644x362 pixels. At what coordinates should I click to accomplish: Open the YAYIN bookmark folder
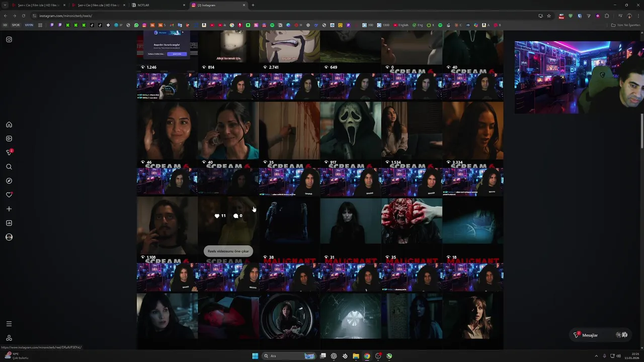[x=29, y=25]
